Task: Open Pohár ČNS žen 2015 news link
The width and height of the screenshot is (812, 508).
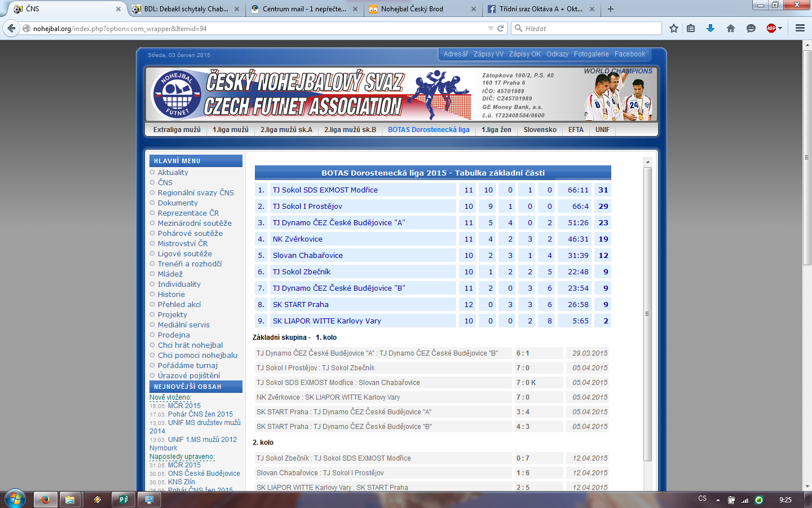Action: [x=200, y=414]
